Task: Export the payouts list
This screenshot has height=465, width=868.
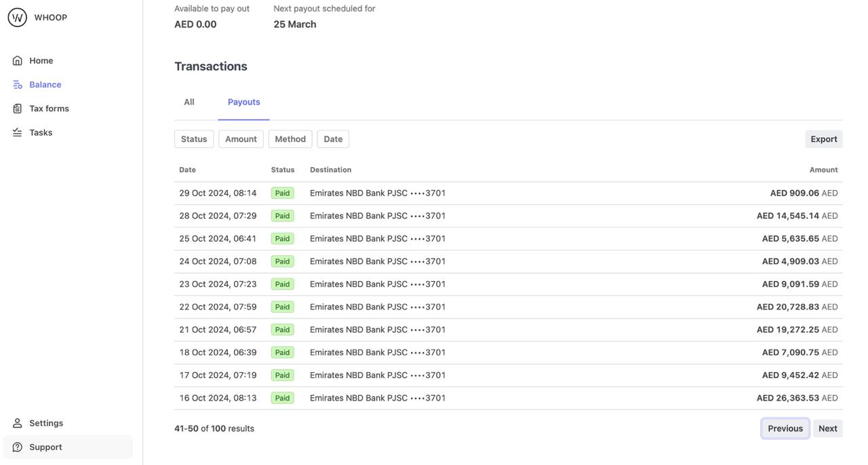Action: point(824,139)
